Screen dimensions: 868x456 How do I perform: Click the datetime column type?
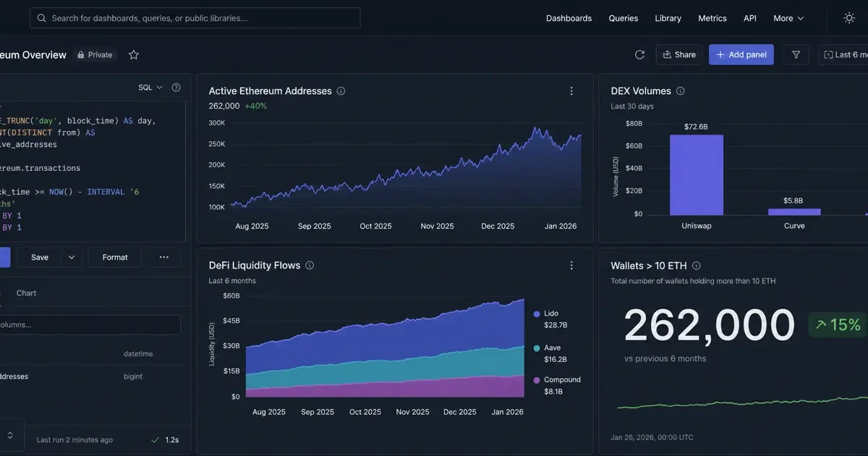[x=138, y=354]
